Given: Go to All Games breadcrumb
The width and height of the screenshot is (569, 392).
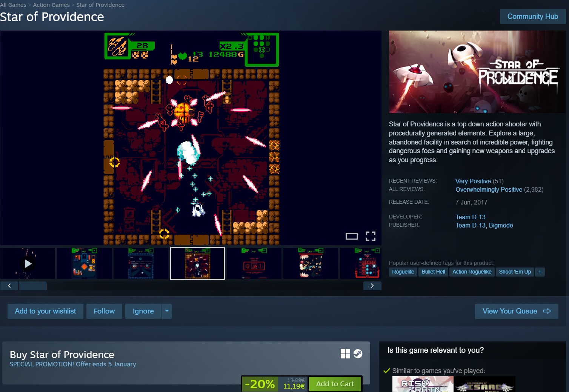Looking at the screenshot, I should 13,5.
